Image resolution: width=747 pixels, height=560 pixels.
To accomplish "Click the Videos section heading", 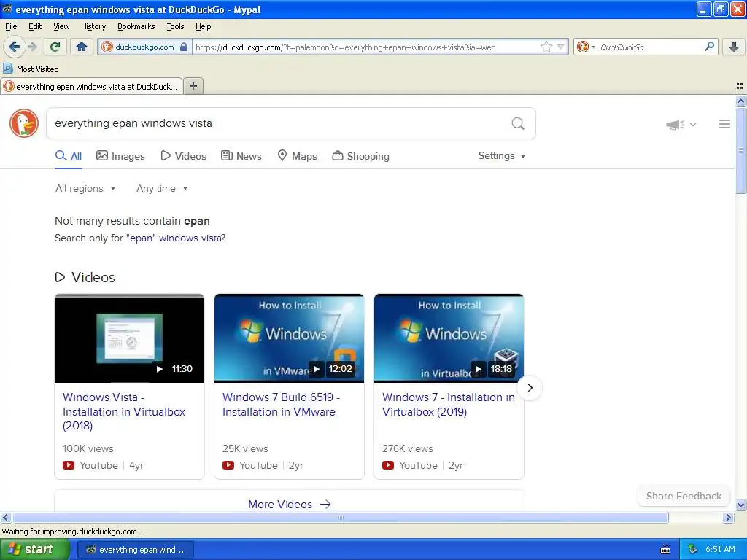I will click(x=85, y=277).
